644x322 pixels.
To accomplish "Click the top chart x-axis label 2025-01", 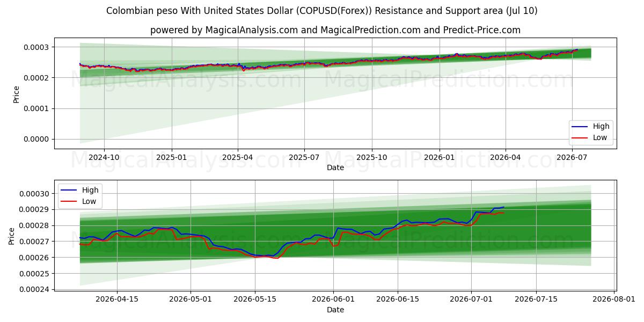I will pyautogui.click(x=172, y=157).
